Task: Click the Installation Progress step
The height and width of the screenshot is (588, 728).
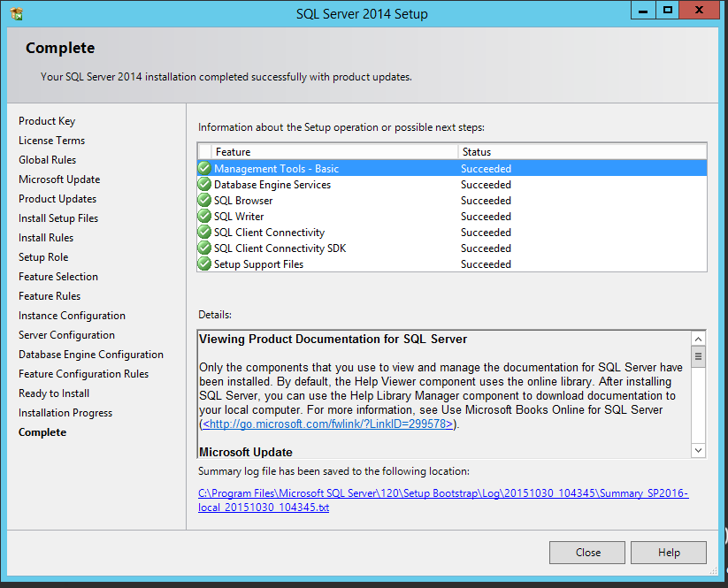Action: click(65, 413)
